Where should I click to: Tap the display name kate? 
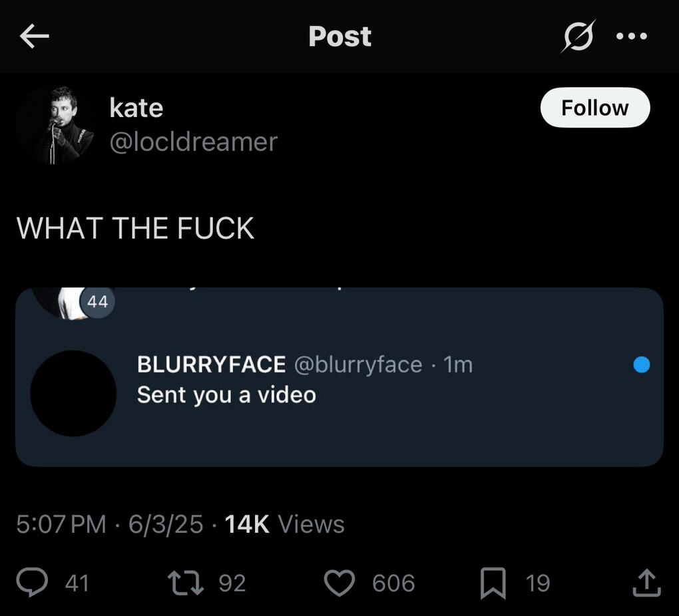click(x=136, y=108)
